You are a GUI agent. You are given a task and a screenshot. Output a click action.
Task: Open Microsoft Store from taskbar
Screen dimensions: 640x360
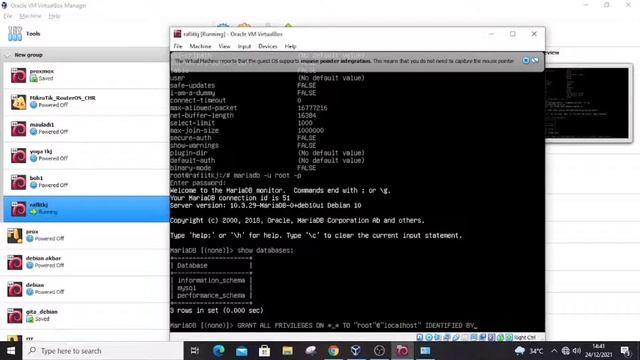264,351
